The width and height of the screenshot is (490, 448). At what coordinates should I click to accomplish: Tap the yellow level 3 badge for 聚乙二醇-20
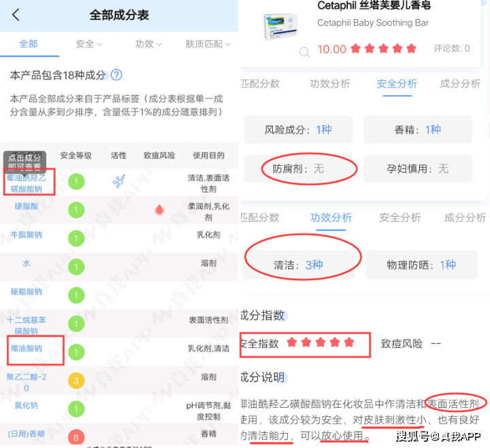(76, 381)
